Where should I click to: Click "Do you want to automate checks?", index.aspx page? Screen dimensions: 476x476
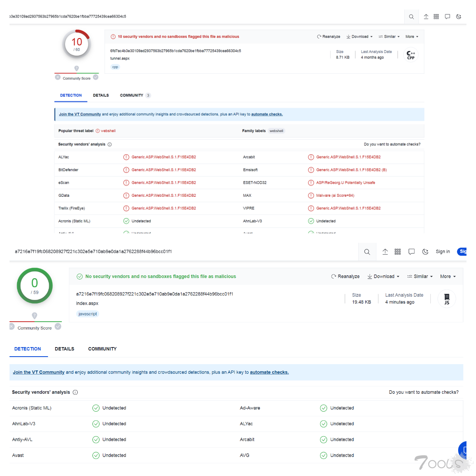click(x=424, y=392)
